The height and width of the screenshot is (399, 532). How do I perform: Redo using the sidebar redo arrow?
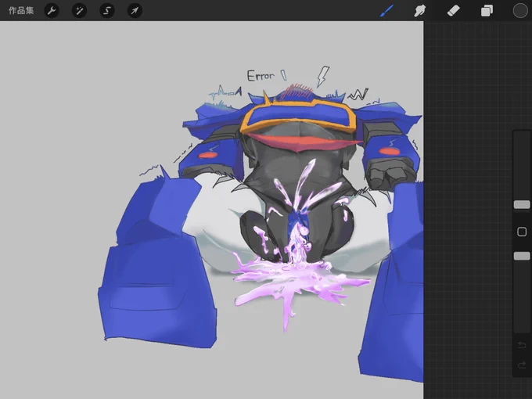pos(522,365)
